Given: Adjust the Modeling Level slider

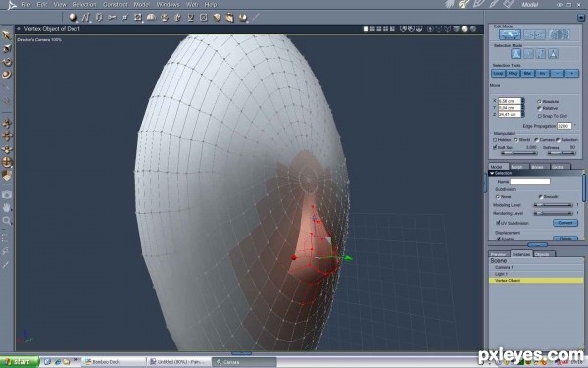Looking at the screenshot, I should [553, 205].
